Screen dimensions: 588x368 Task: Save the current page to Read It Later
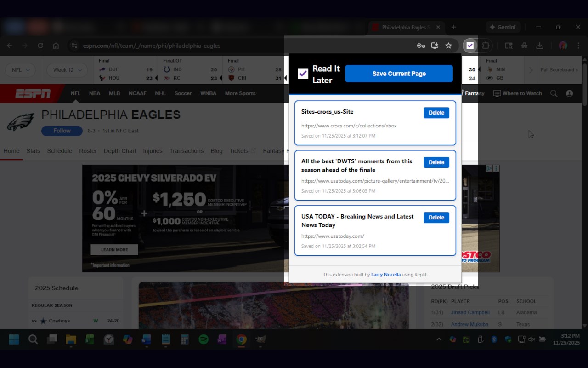pyautogui.click(x=399, y=74)
